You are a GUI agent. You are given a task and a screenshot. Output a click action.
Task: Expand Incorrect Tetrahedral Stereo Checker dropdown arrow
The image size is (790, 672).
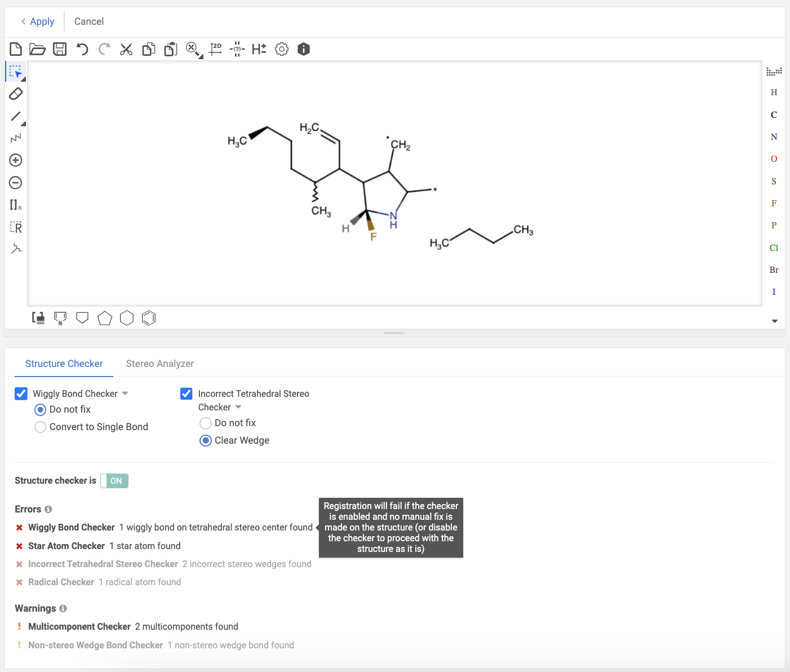[x=238, y=407]
